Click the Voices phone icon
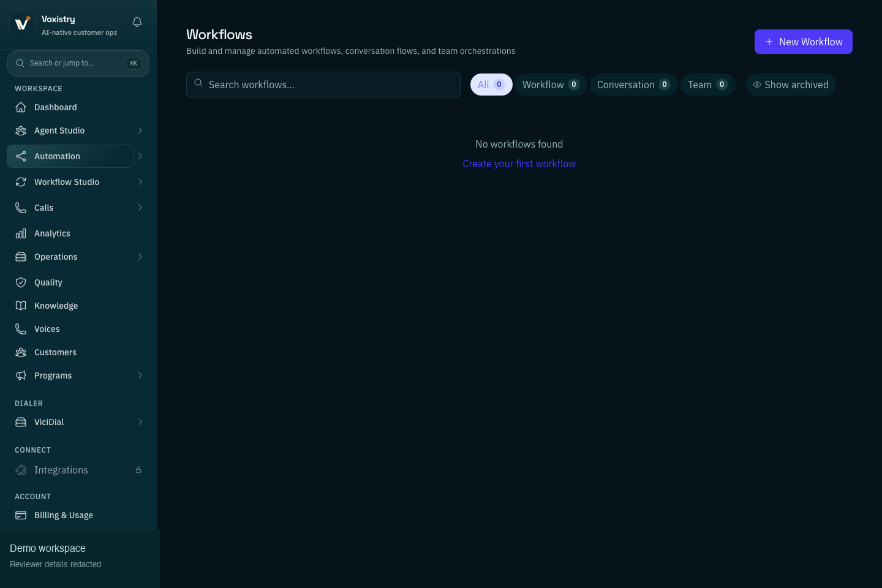Image resolution: width=882 pixels, height=588 pixels. 21,329
